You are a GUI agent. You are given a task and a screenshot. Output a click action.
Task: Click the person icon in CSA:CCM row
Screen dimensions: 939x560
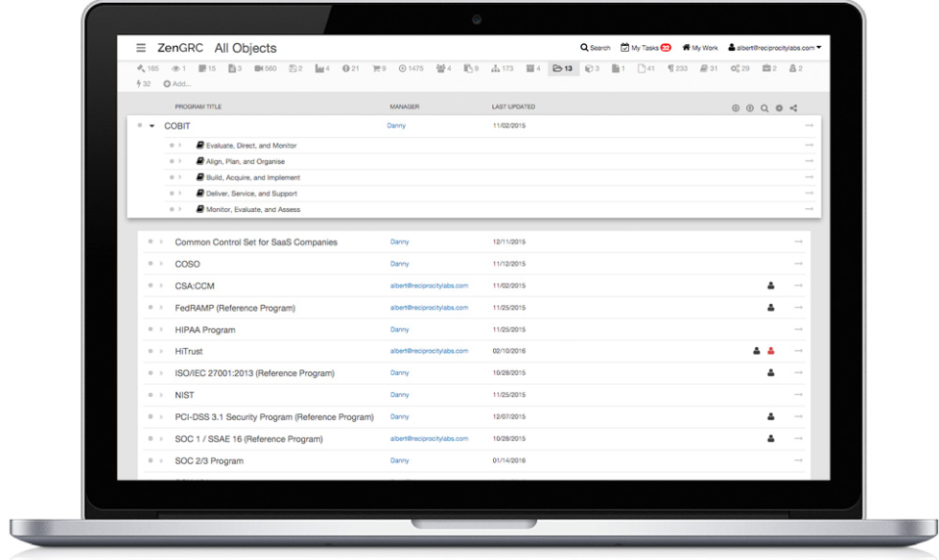point(771,286)
